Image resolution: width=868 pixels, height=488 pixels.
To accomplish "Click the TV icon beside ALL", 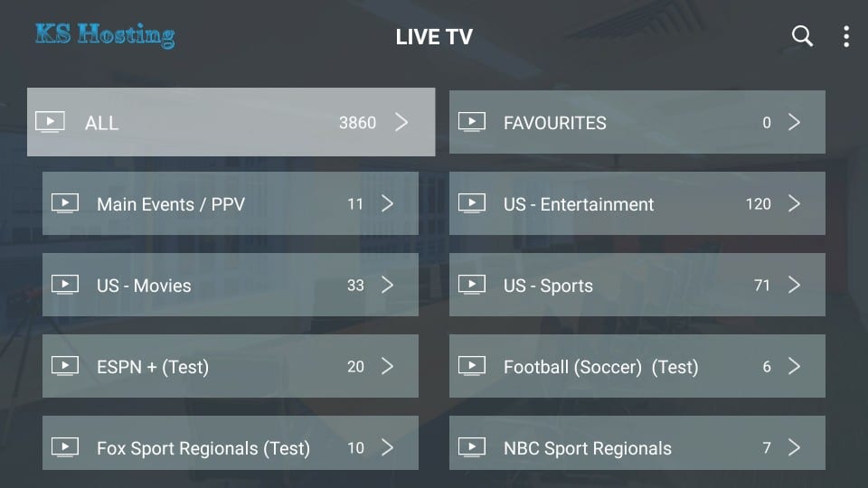I will tap(50, 122).
